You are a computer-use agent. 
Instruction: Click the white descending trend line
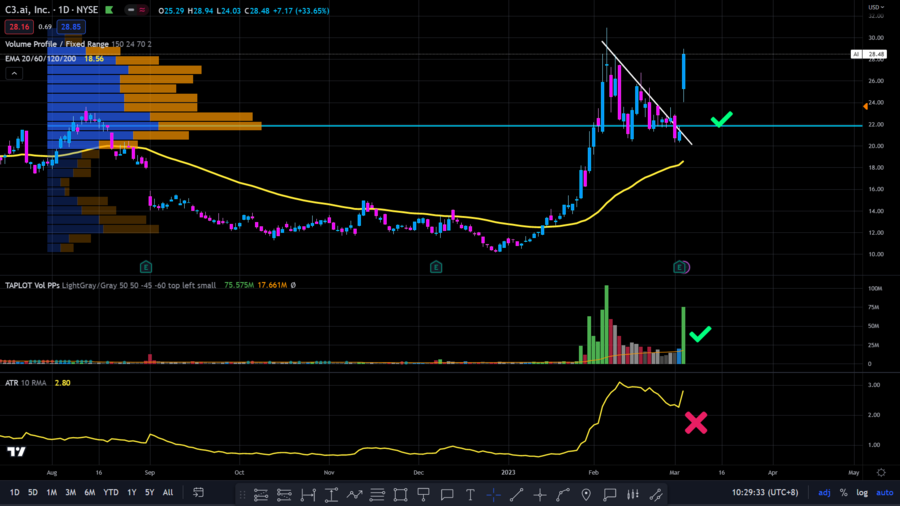[647, 92]
